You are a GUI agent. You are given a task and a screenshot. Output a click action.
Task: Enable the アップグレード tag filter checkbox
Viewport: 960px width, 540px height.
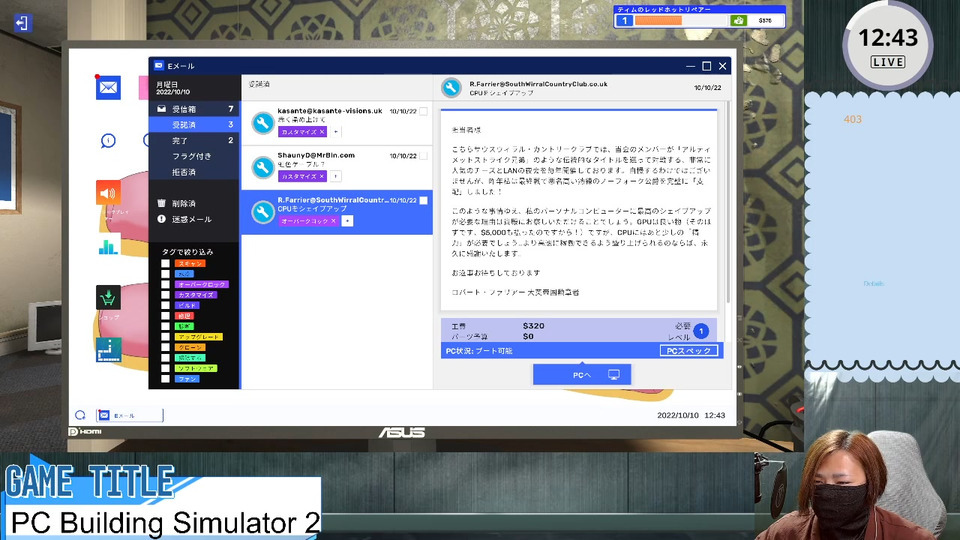click(165, 337)
